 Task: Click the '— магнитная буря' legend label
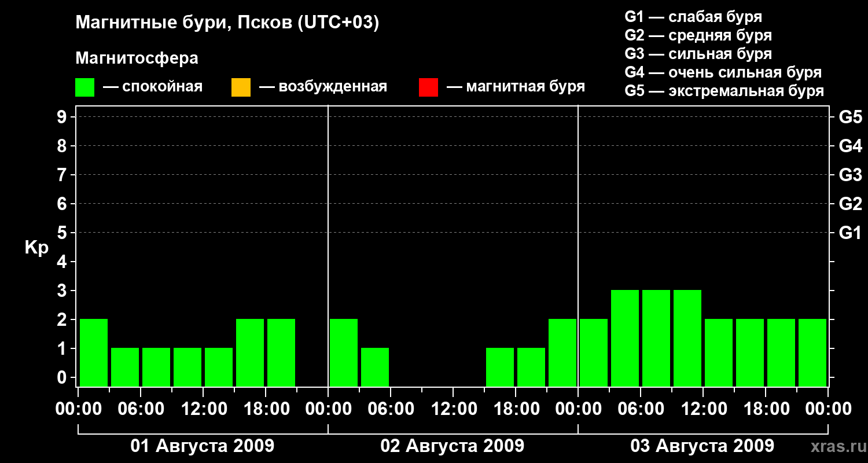pyautogui.click(x=516, y=87)
